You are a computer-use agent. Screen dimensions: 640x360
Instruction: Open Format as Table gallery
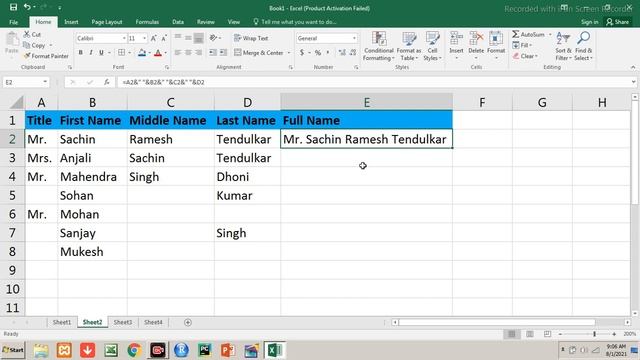pos(409,46)
